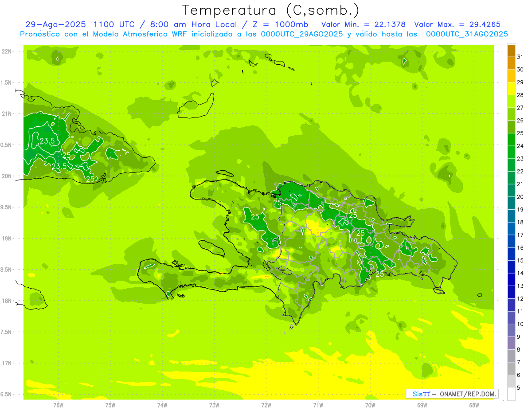Click the "22N" latitude axis label

(7, 51)
